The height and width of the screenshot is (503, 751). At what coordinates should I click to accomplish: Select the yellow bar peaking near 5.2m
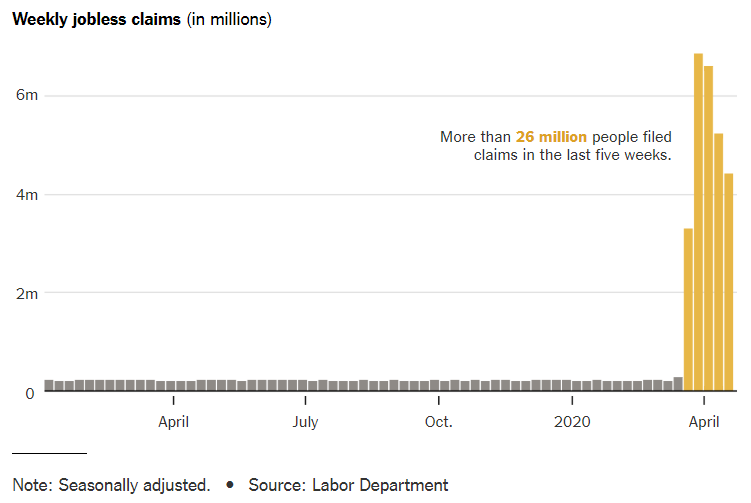718,262
